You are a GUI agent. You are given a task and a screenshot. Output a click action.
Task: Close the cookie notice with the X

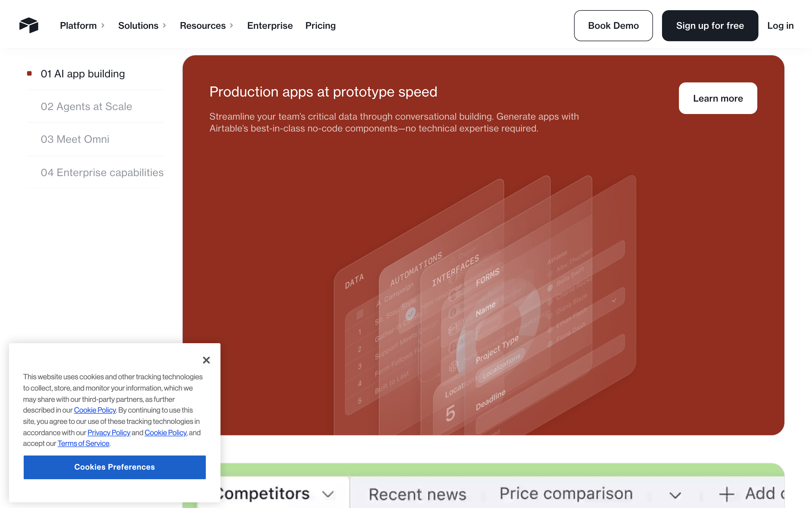[x=206, y=360]
